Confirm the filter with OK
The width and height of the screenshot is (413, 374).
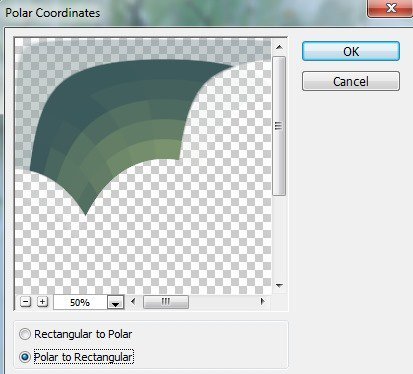click(351, 51)
